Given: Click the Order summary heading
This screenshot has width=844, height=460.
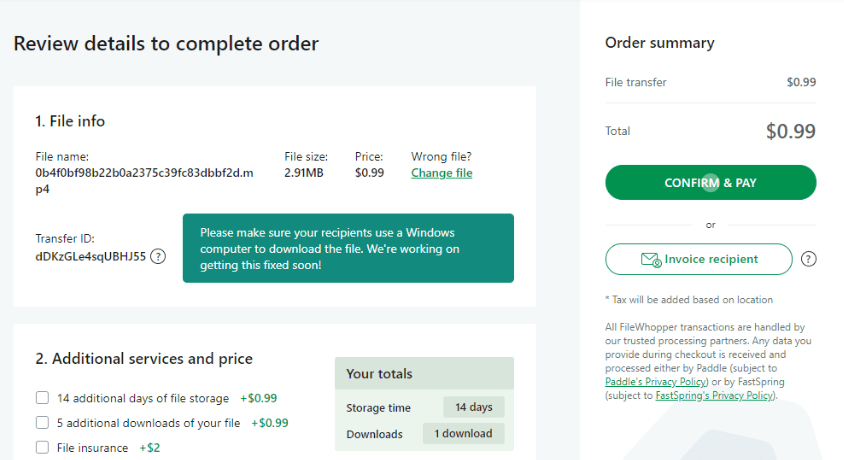Looking at the screenshot, I should [x=659, y=43].
